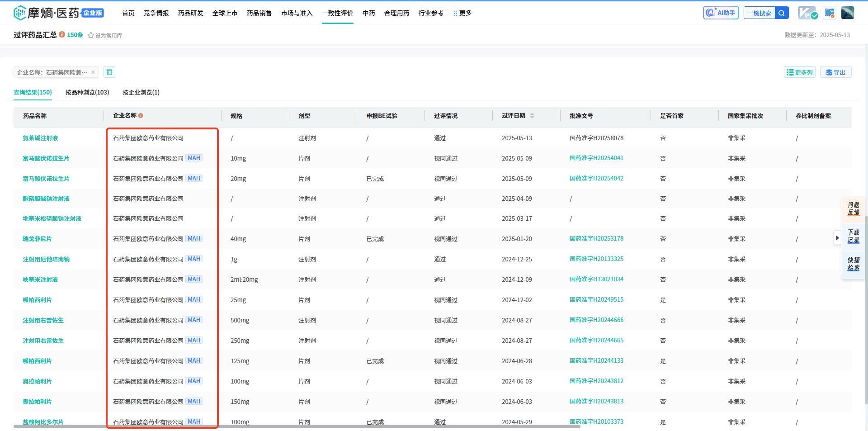
Task: Switch to 按企业浏览(1) tab
Action: click(141, 92)
